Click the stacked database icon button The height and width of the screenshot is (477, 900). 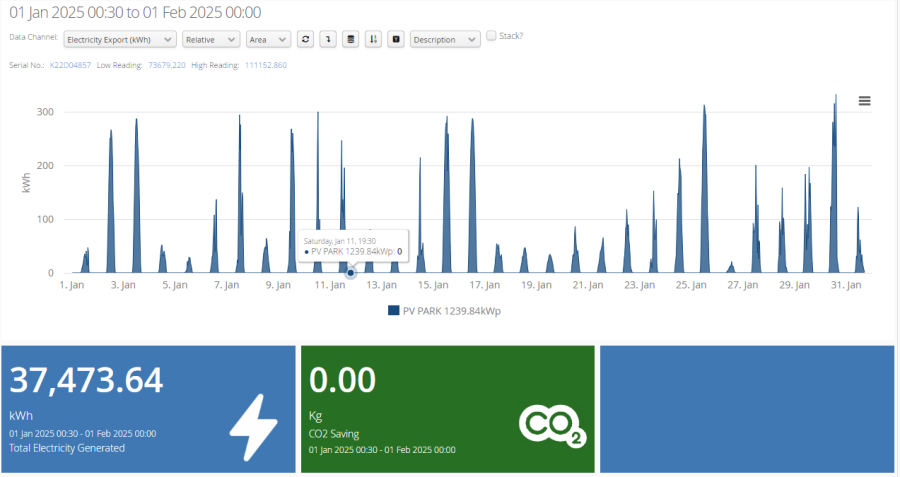click(x=350, y=39)
